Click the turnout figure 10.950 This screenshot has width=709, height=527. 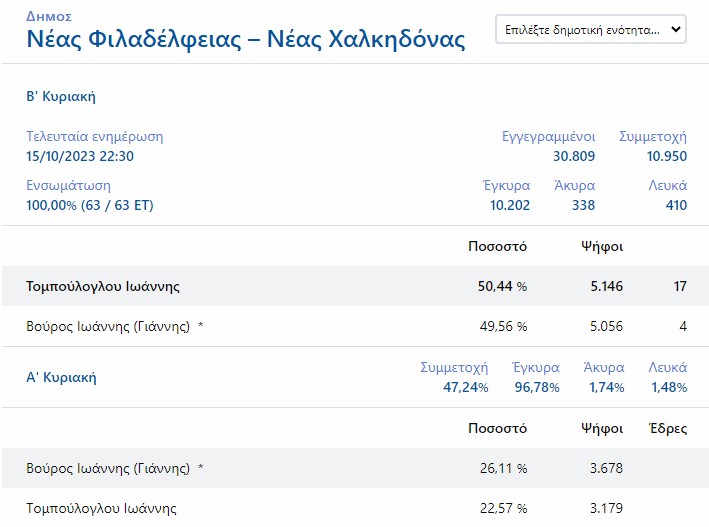pos(666,156)
